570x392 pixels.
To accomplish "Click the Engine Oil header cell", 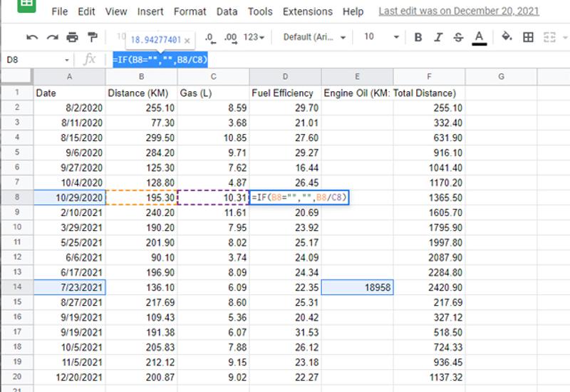I will pos(358,93).
